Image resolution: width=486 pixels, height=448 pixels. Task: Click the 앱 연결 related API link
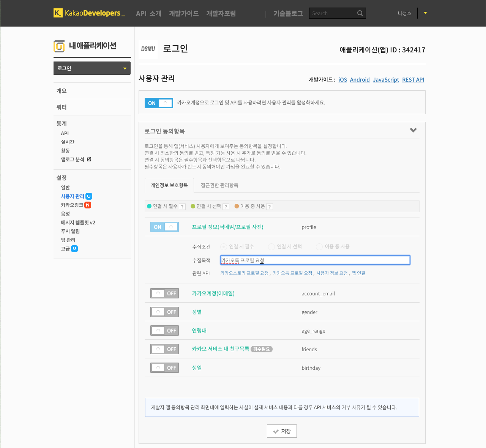tap(358, 273)
